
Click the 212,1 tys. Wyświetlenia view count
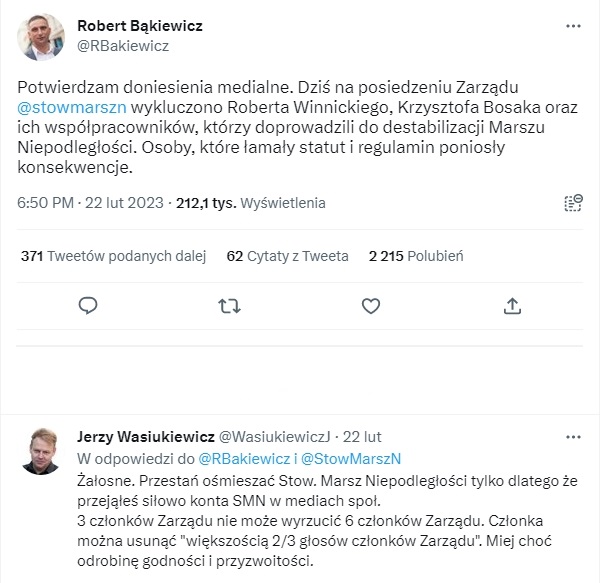click(264, 203)
